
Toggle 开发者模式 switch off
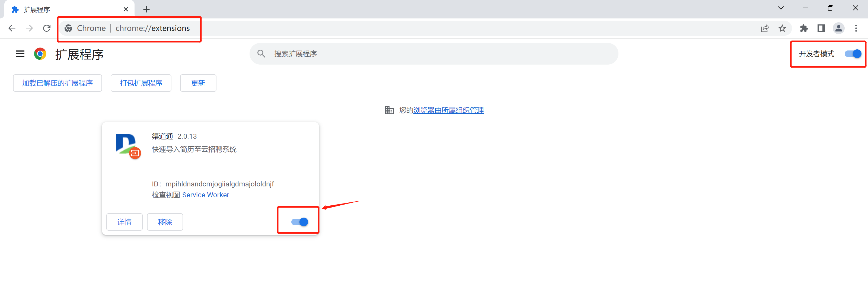[x=853, y=54]
